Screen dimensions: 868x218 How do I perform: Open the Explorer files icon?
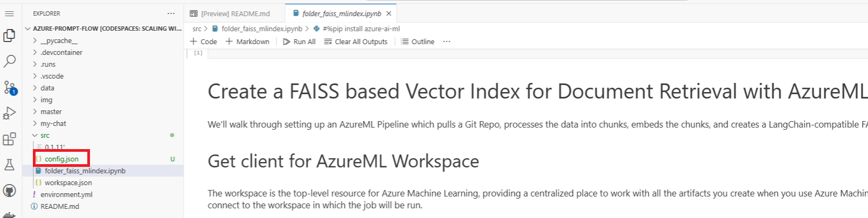(10, 36)
